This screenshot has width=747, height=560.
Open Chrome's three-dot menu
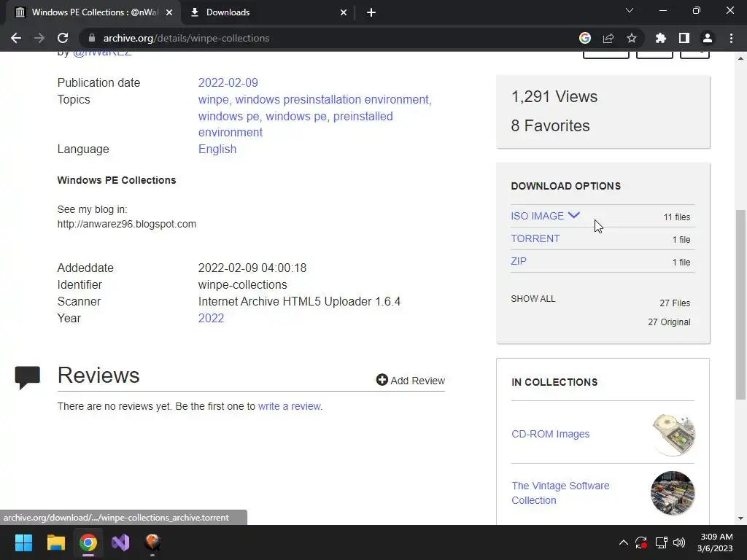coord(731,38)
